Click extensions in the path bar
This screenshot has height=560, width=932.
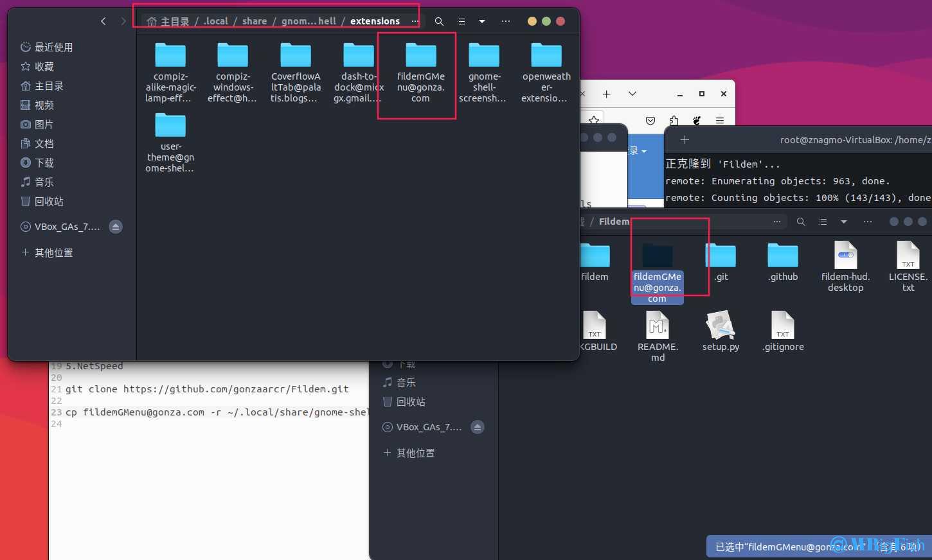coord(375,21)
